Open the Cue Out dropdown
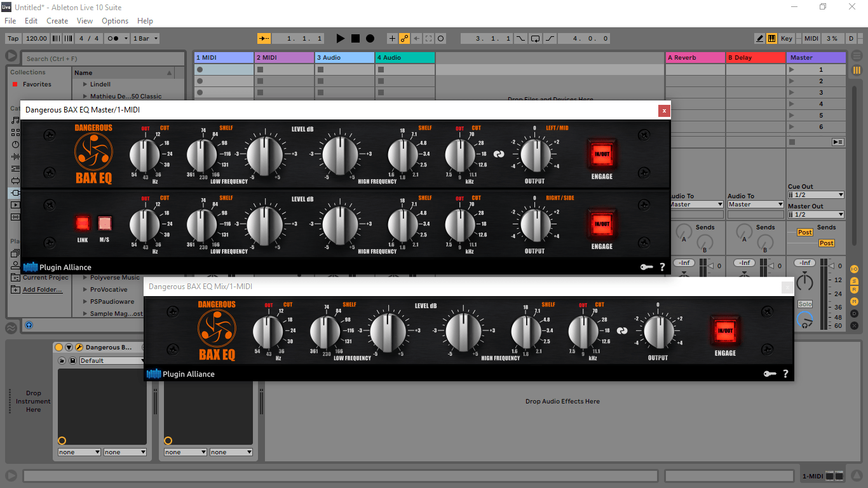 coord(816,195)
